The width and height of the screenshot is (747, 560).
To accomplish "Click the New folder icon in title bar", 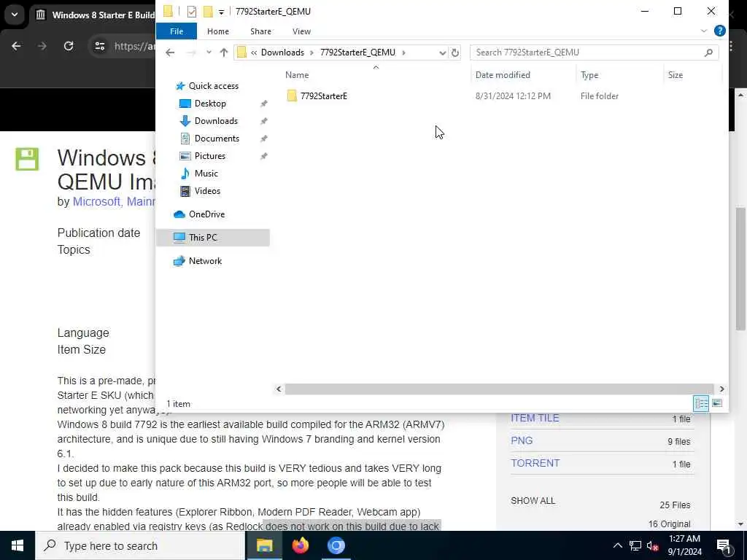I will click(x=208, y=12).
